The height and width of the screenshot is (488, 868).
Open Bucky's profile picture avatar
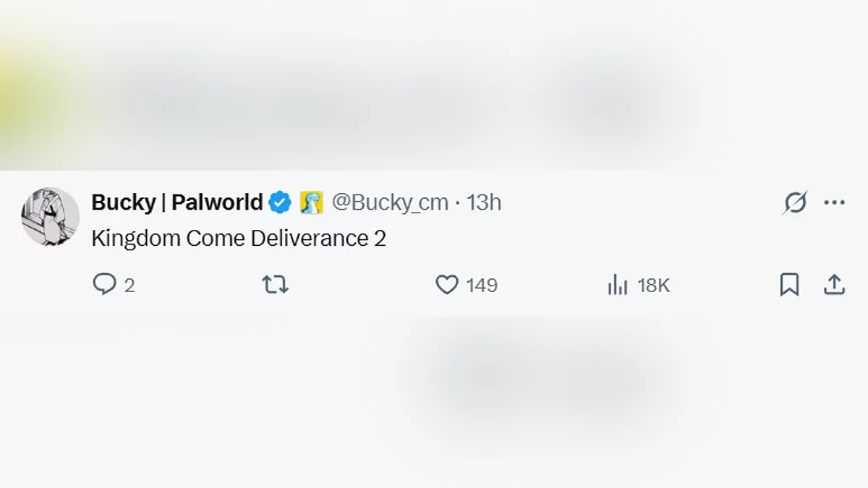click(50, 216)
